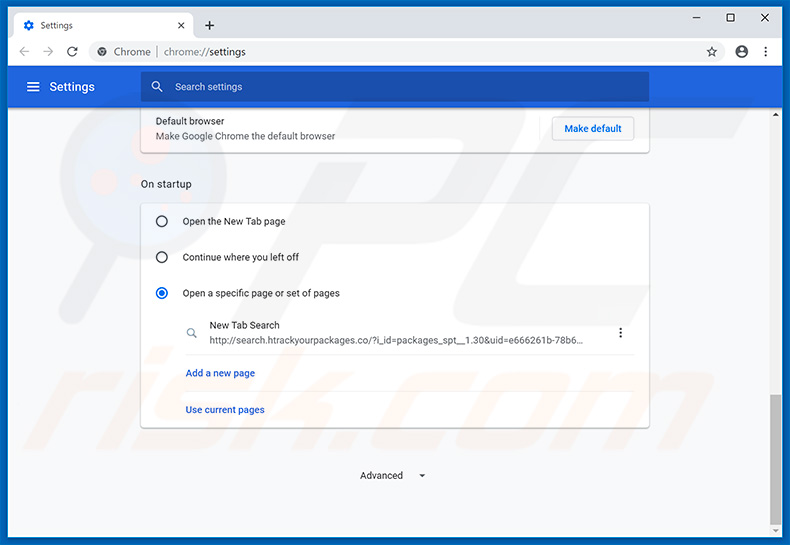Click the search.htrackyourpackages.co URL text
This screenshot has height=545, width=790.
coord(396,340)
